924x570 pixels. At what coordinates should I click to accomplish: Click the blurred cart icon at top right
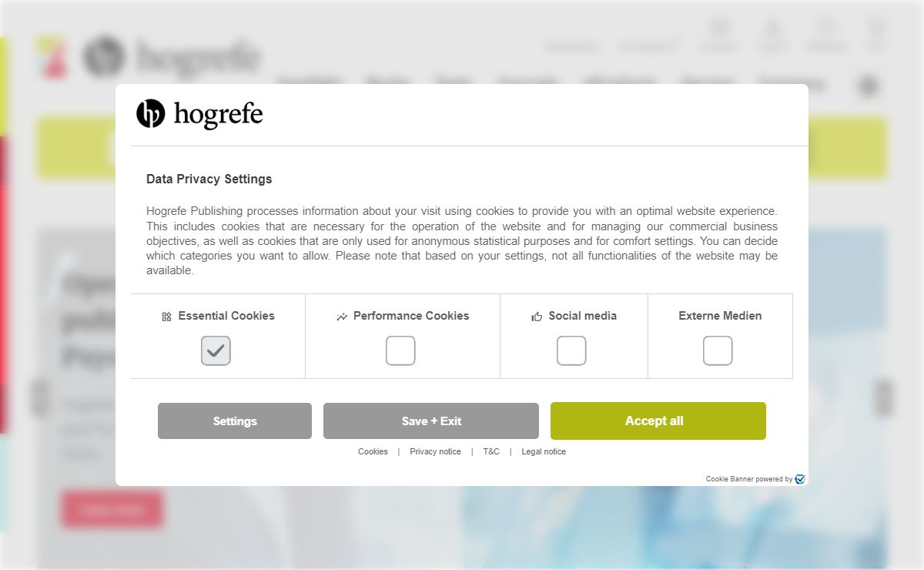click(x=876, y=28)
